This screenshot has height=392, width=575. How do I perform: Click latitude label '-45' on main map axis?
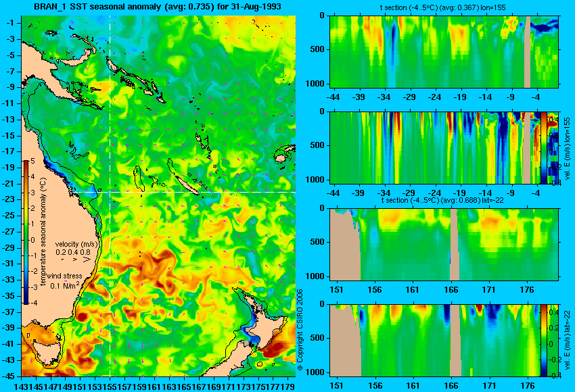[9, 376]
